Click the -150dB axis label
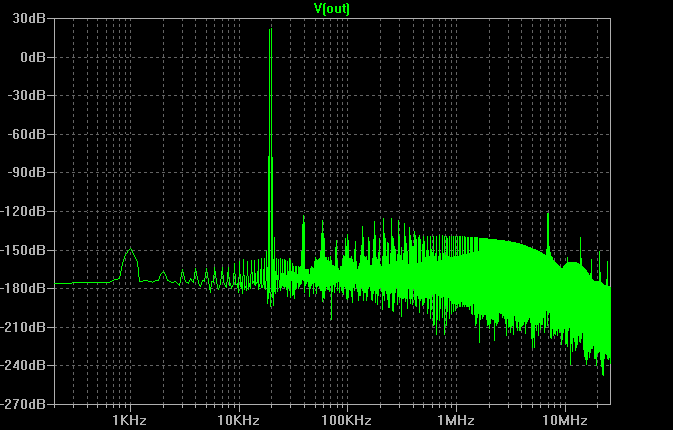Viewport: 673px width, 430px height. point(23,250)
